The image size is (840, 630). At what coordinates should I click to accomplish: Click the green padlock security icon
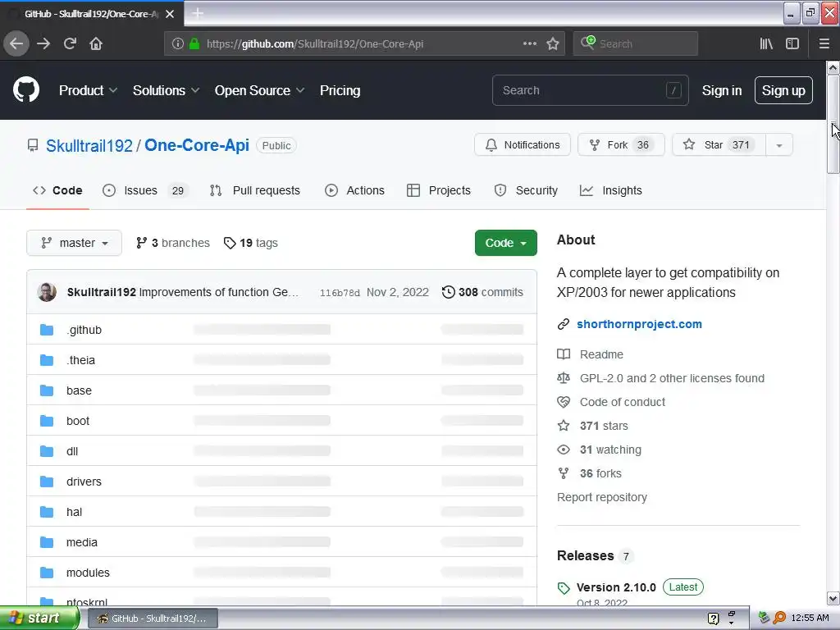click(194, 44)
